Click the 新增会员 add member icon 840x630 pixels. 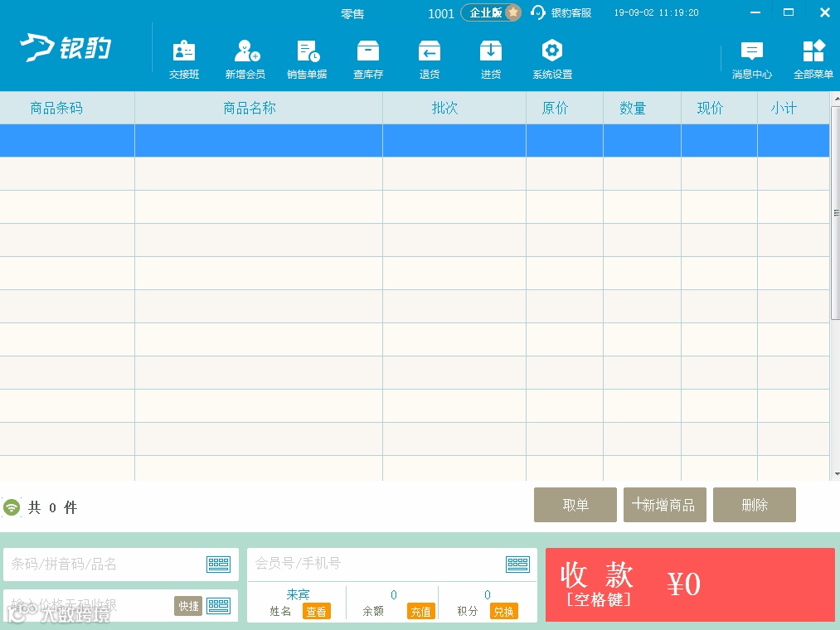[245, 60]
